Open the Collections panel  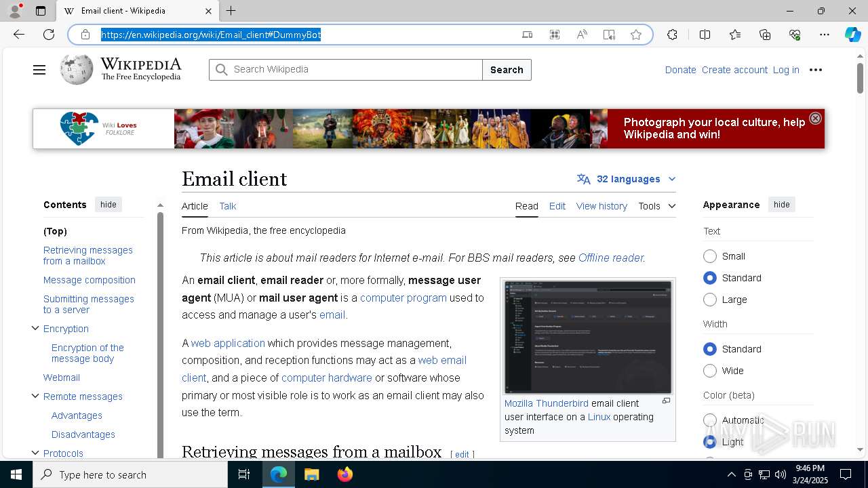tap(765, 35)
